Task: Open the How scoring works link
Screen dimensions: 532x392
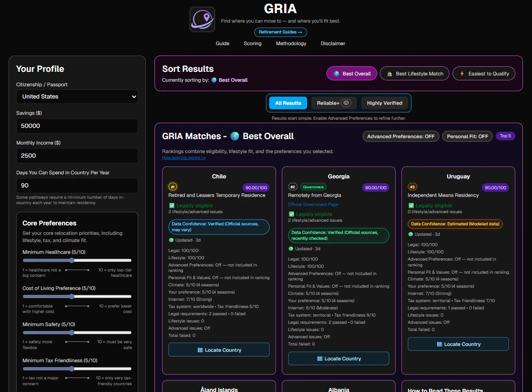Action: pyautogui.click(x=183, y=158)
